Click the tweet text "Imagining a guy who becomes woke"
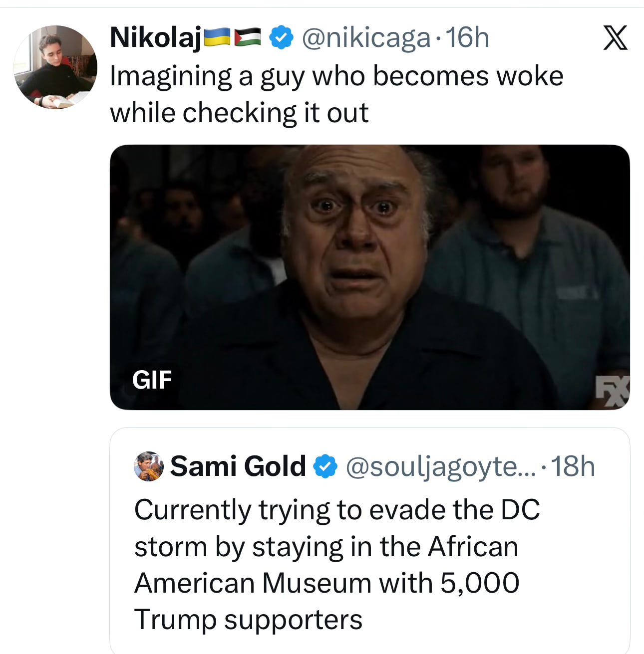Image resolution: width=644 pixels, height=654 pixels. [x=336, y=76]
